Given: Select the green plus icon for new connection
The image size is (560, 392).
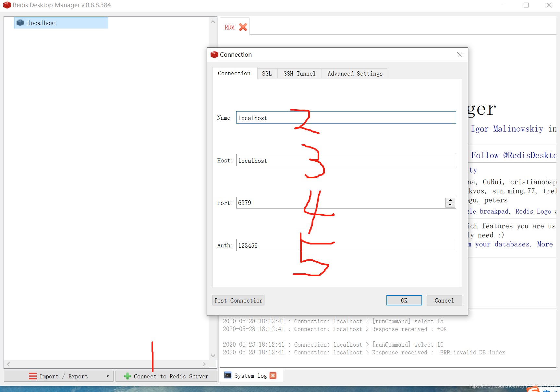Looking at the screenshot, I should coord(127,376).
